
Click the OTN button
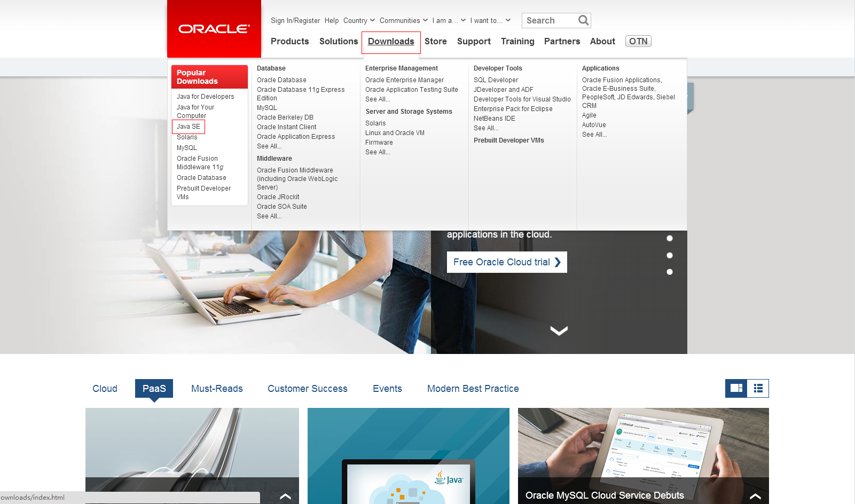[x=638, y=41]
